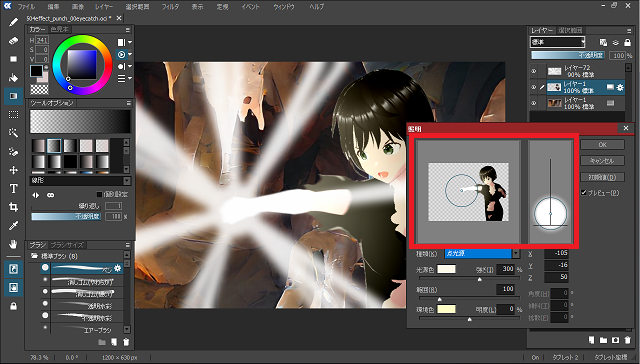Click folder icon at brush panel bottom
This screenshot has width=640, height=364.
pos(102,342)
